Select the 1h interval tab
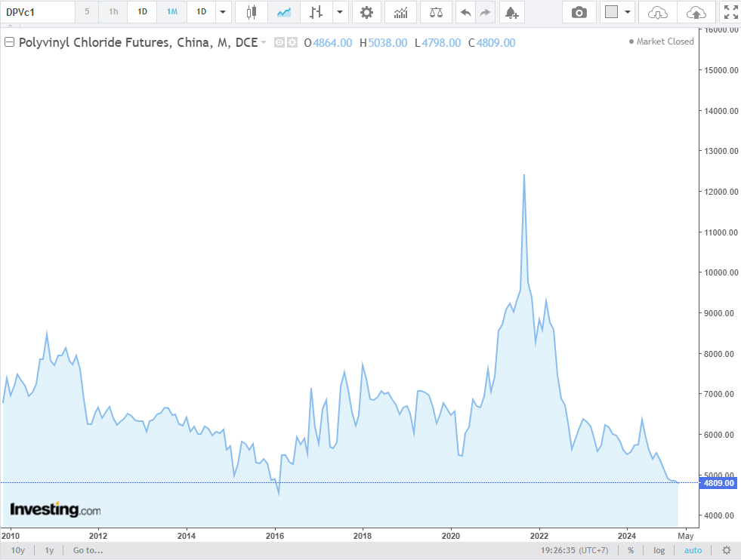 coord(113,12)
